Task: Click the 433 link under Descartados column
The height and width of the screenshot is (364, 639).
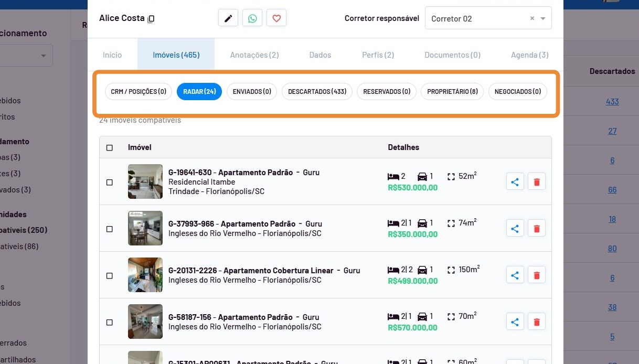Action: pyautogui.click(x=612, y=102)
